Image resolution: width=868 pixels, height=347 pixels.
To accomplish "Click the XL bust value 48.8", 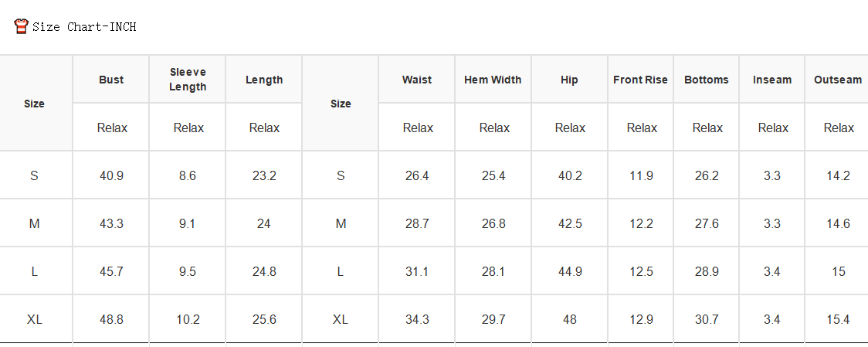I will point(111,320).
